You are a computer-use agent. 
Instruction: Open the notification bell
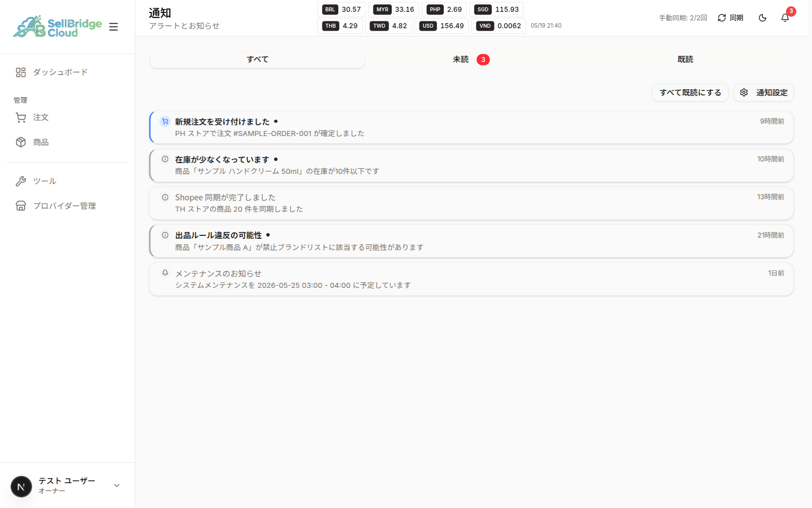pos(785,18)
